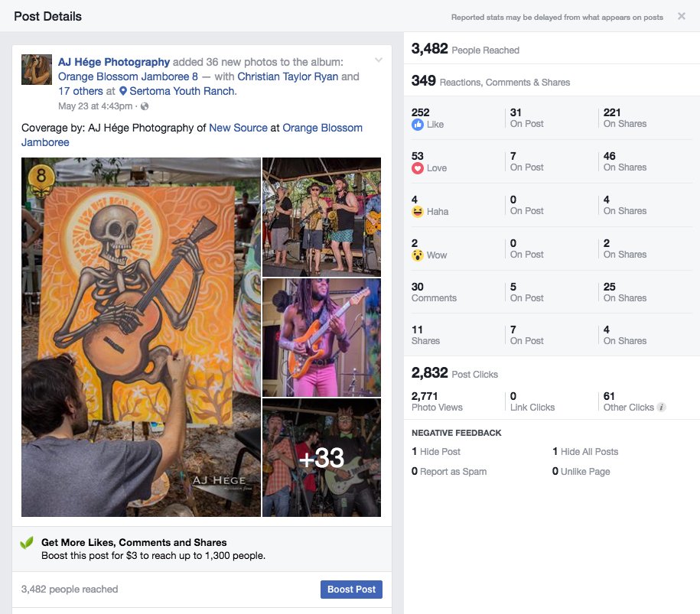Click the 31 On Post for Like

tap(527, 118)
